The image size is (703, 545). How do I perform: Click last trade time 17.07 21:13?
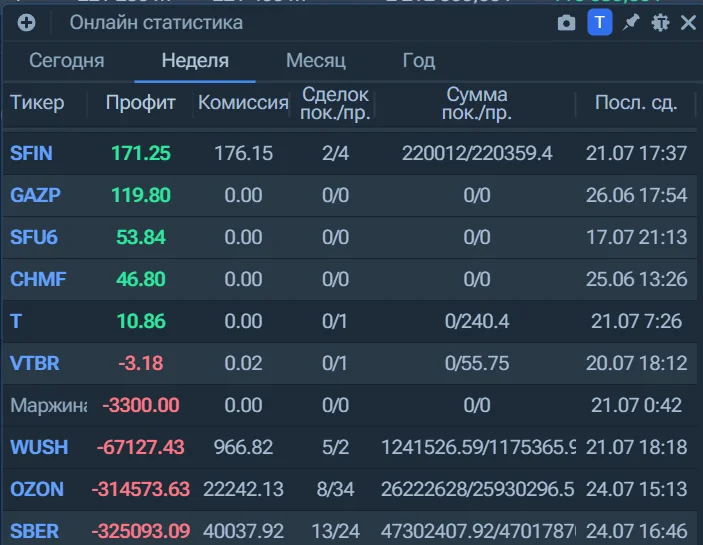636,237
